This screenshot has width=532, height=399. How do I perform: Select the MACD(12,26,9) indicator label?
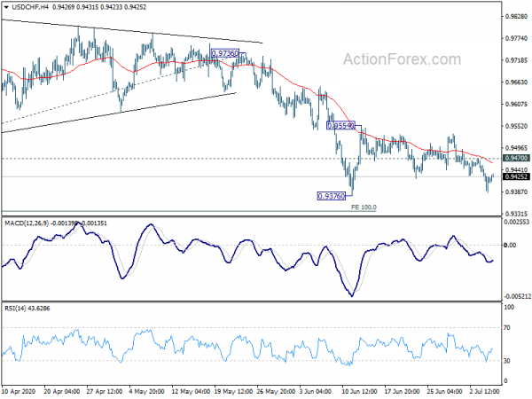(x=27, y=223)
